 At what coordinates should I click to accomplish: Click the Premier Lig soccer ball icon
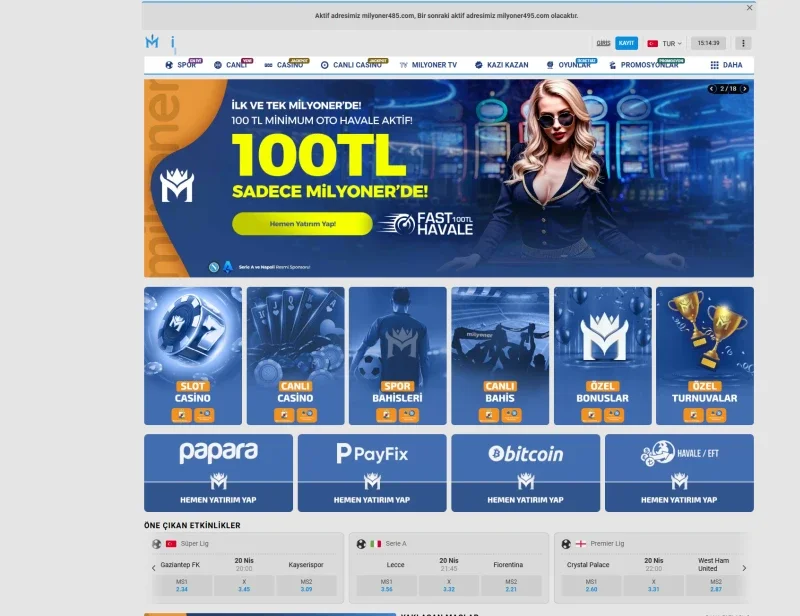coord(566,544)
